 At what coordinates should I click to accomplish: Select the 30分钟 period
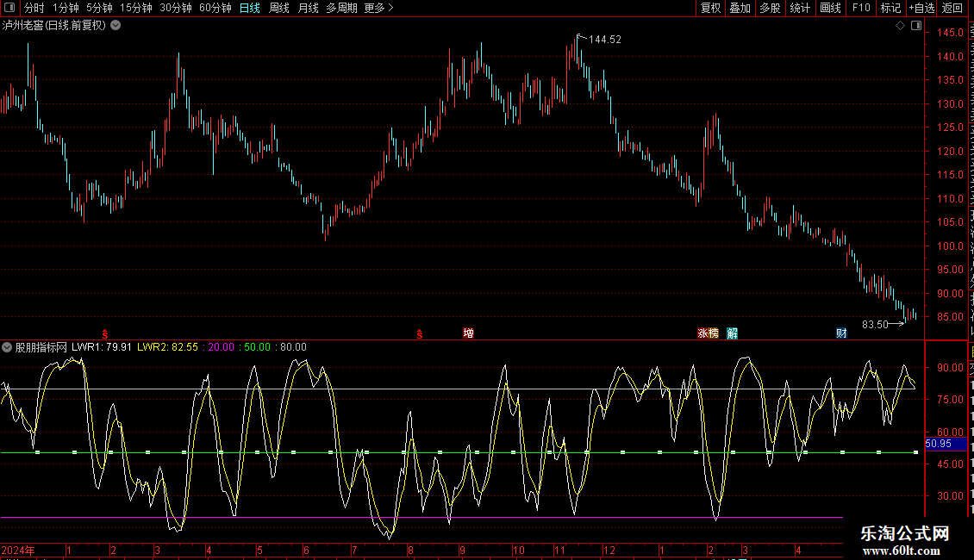[176, 8]
